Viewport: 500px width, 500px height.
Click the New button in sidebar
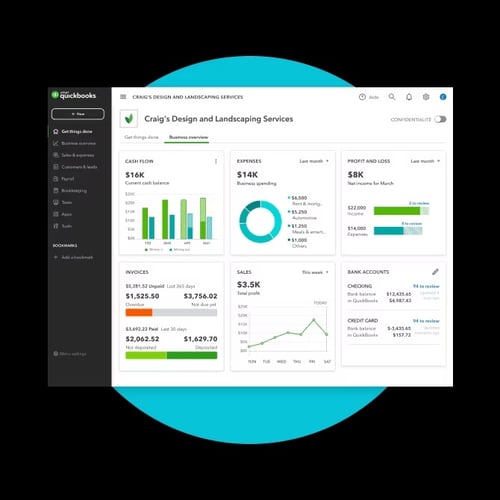[x=78, y=114]
